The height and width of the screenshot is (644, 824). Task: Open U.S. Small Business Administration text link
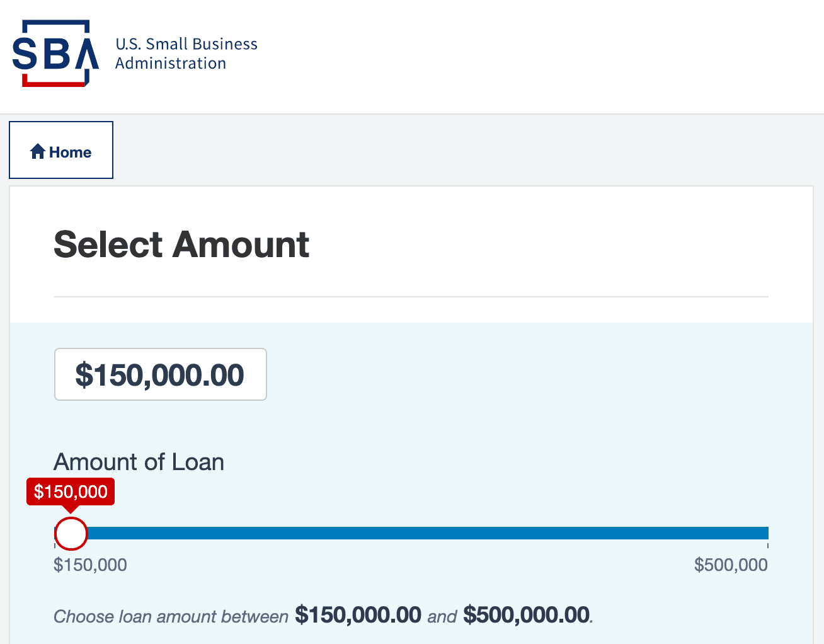(x=186, y=54)
